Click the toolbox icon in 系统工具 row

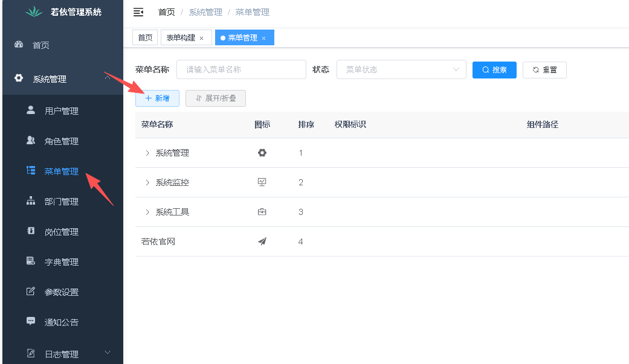(262, 212)
